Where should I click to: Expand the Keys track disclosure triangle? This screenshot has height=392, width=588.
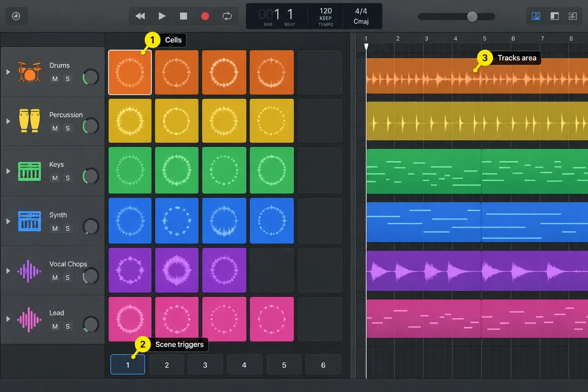coord(8,171)
